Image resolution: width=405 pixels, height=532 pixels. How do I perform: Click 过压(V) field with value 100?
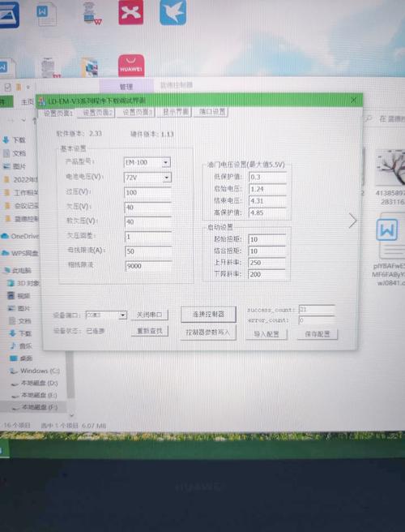[x=148, y=193]
